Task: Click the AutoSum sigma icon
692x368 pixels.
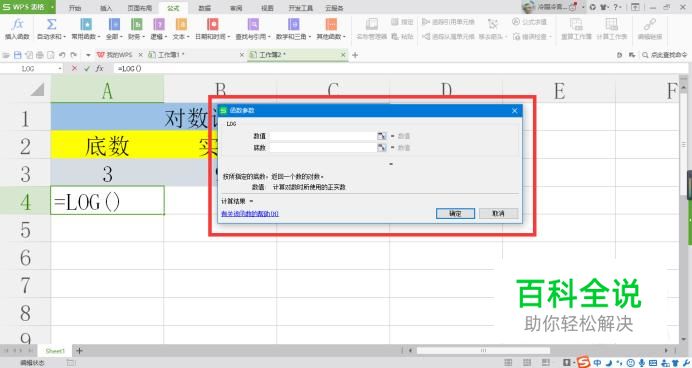Action: click(51, 24)
